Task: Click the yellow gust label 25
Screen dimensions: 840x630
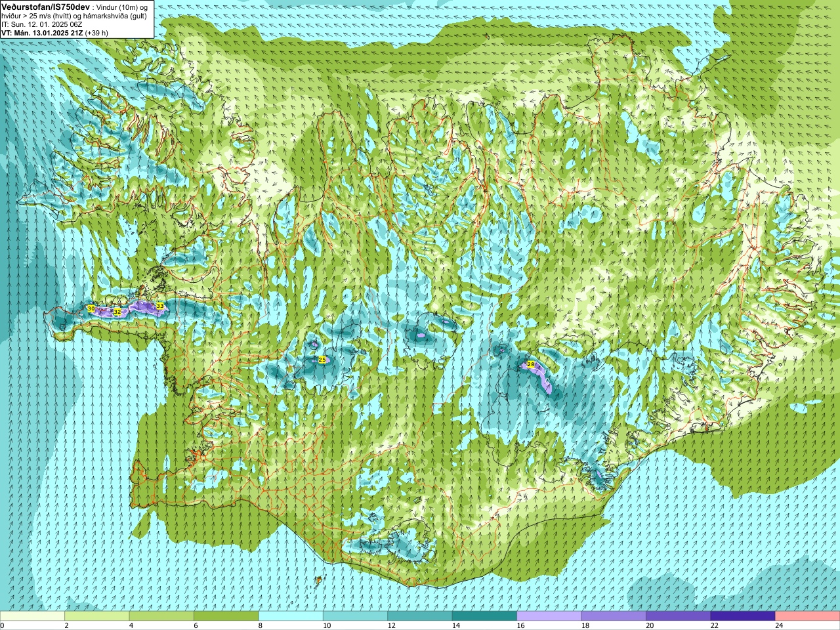Action: point(322,360)
